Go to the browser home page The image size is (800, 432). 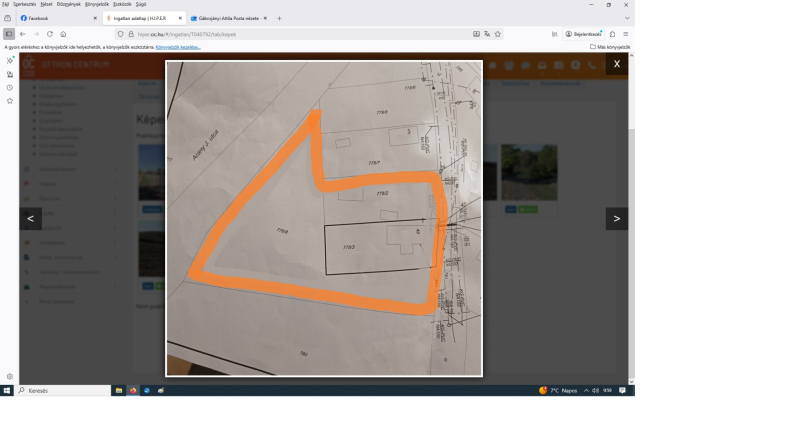tap(63, 34)
